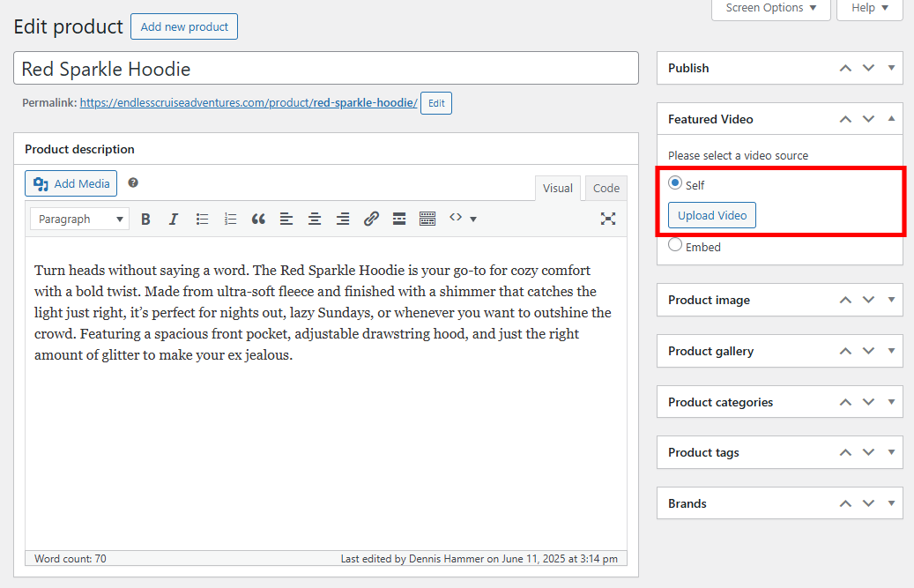Open the Paragraph style dropdown
Viewport: 914px width, 588px height.
point(79,218)
